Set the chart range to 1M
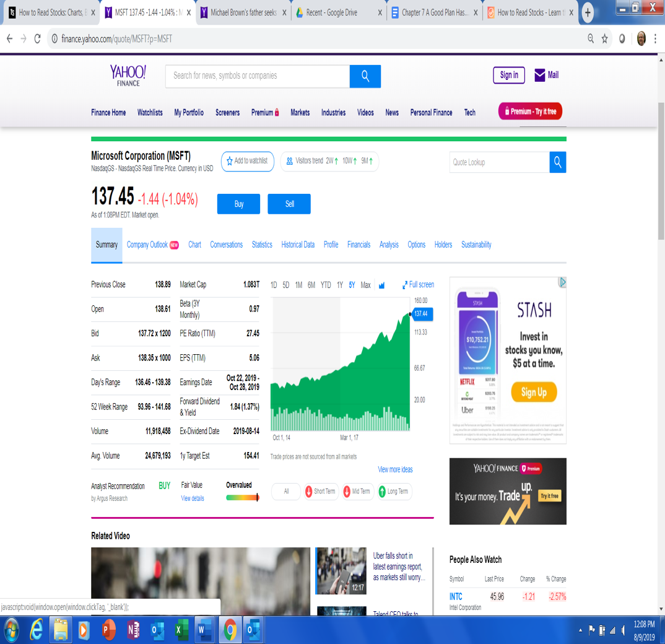The height and width of the screenshot is (644, 665). click(x=298, y=285)
